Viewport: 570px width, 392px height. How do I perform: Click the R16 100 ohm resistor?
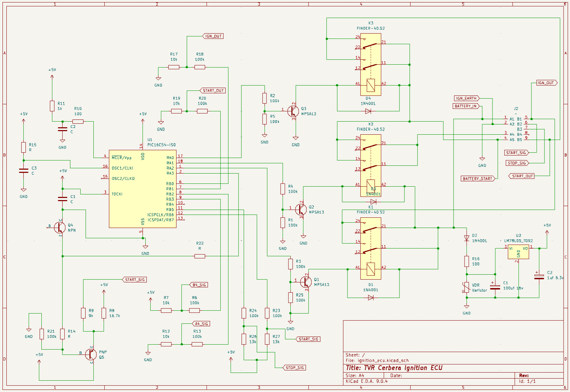[x=466, y=262]
